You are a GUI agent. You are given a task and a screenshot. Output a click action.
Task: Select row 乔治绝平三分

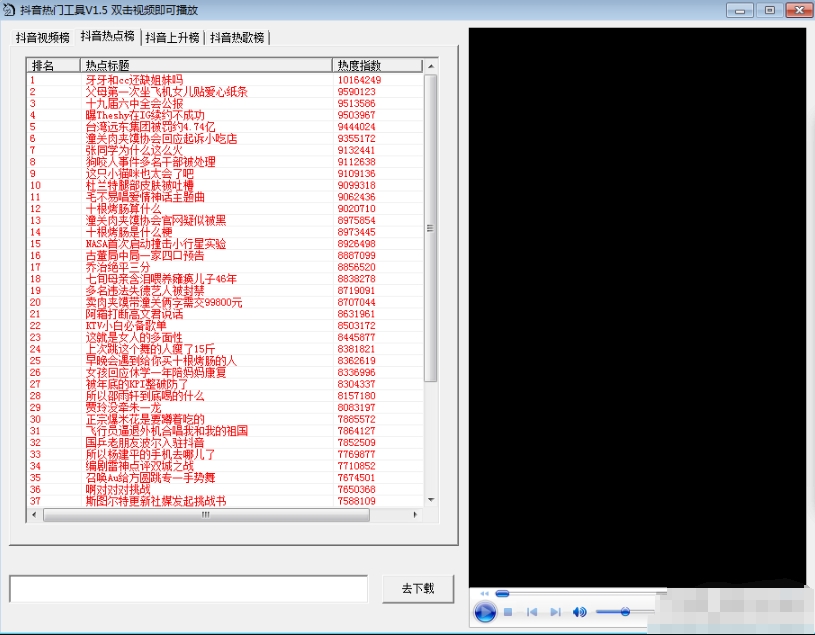coord(225,267)
